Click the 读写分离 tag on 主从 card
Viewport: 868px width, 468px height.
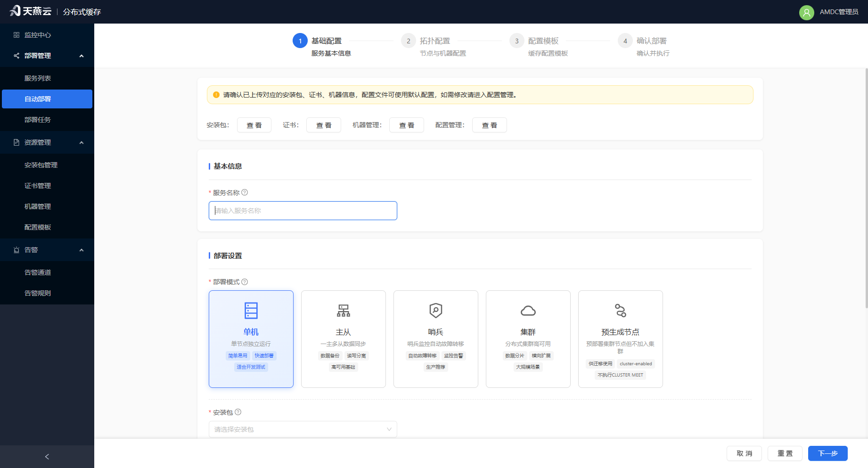[357, 356]
